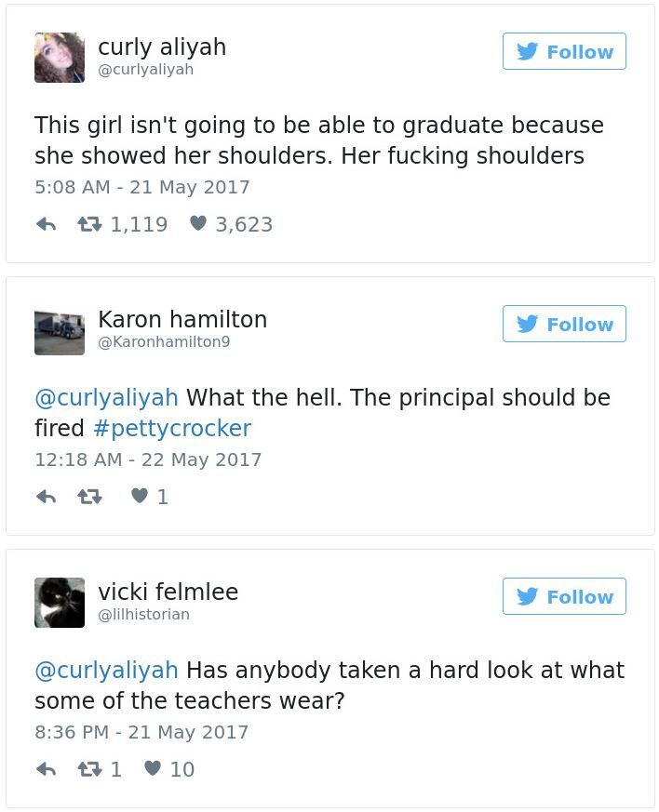Viewport: 659px width, 812px height.
Task: Open @curlyaliyah mention in vicki's tweet
Action: (x=106, y=671)
